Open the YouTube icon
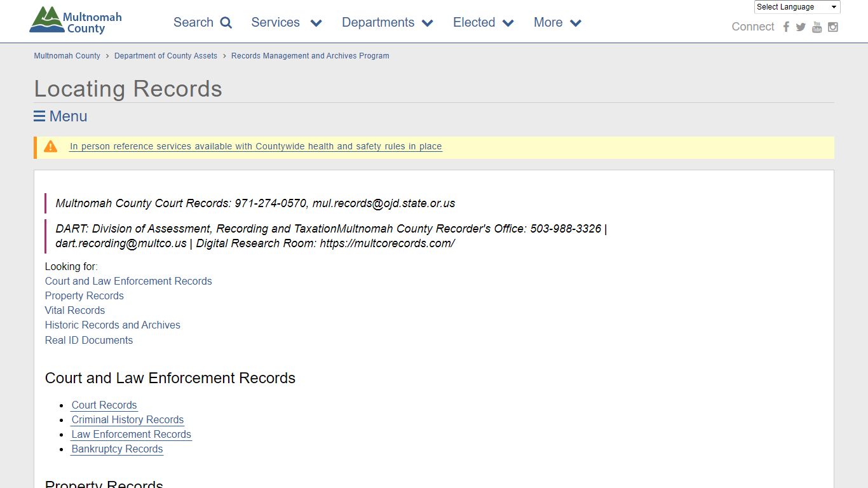This screenshot has height=488, width=868. click(817, 27)
